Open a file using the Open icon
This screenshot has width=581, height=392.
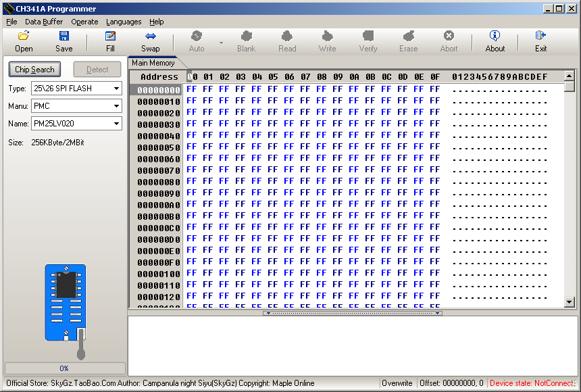23,41
